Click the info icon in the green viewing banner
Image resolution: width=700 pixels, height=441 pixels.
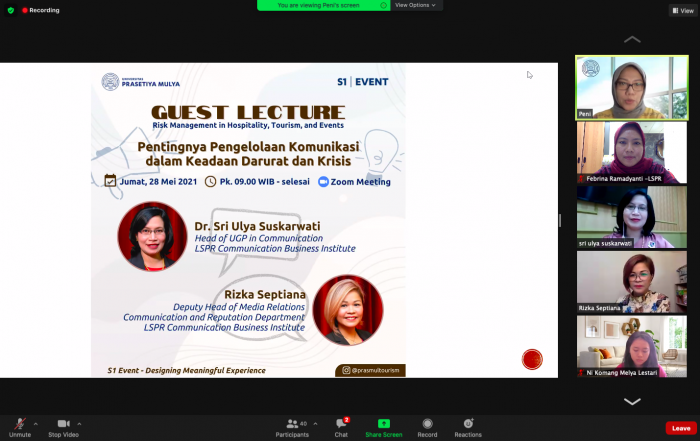(x=383, y=5)
